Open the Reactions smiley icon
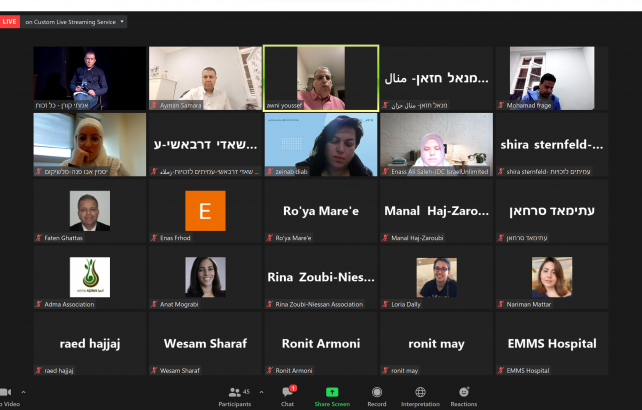 464,392
